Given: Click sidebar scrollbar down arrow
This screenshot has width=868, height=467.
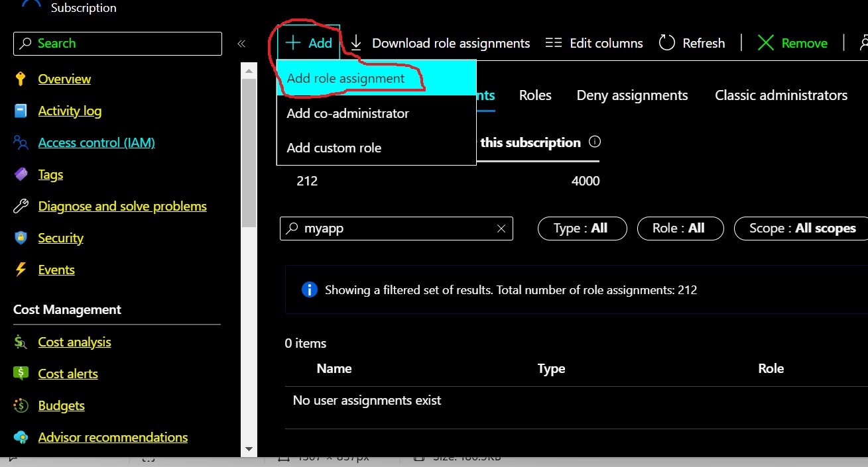Looking at the screenshot, I should (x=249, y=449).
